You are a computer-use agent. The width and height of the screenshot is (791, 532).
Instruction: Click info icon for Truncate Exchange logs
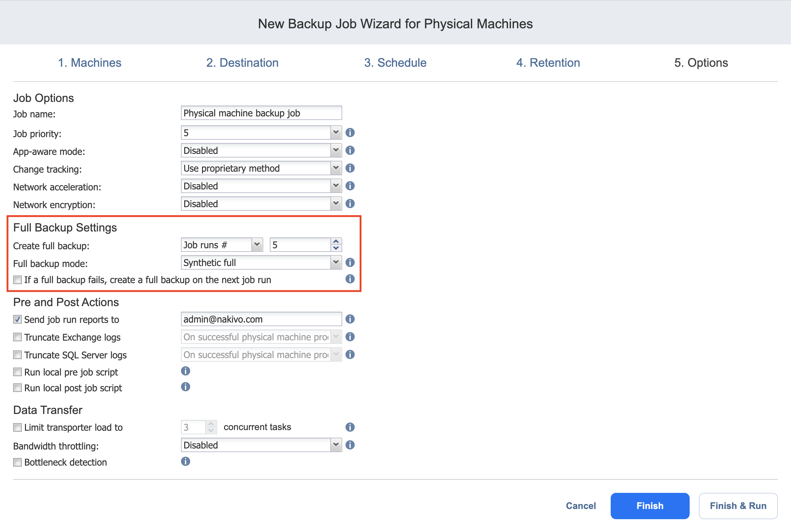tap(350, 337)
